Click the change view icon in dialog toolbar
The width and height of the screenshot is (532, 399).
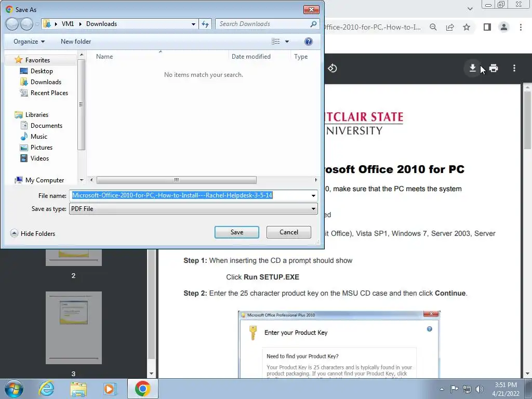click(276, 42)
